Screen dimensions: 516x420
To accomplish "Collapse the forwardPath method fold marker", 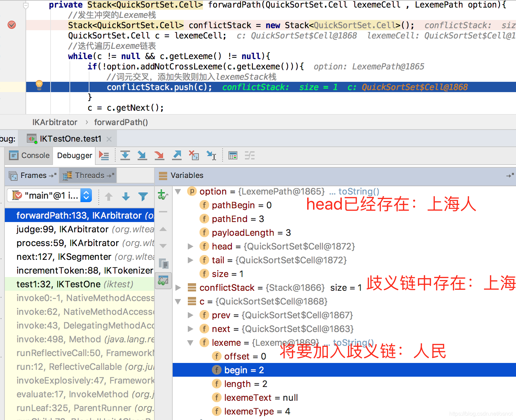I will 25,5.
